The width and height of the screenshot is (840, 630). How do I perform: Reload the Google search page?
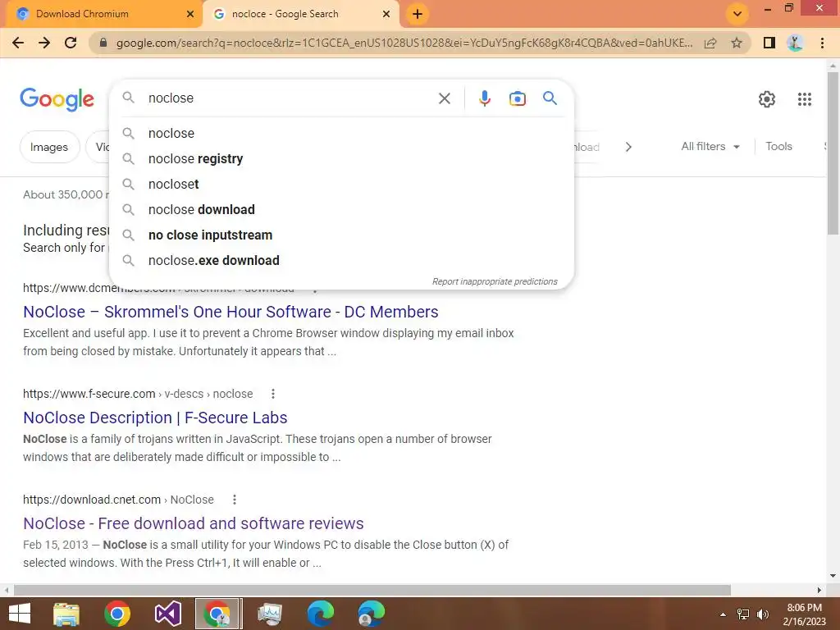tap(71, 43)
